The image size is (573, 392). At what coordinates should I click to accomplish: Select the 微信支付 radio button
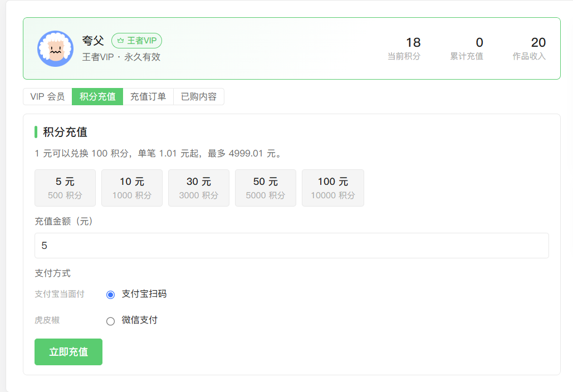110,321
